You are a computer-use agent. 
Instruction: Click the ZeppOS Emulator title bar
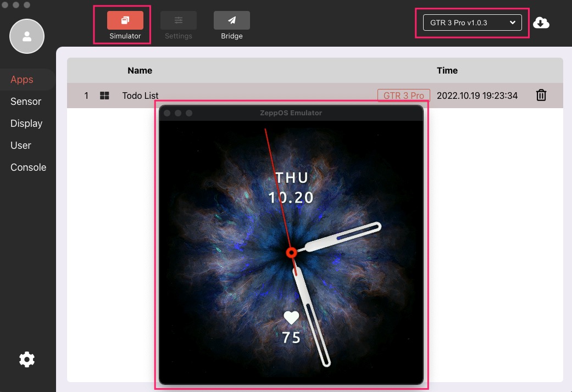point(291,113)
